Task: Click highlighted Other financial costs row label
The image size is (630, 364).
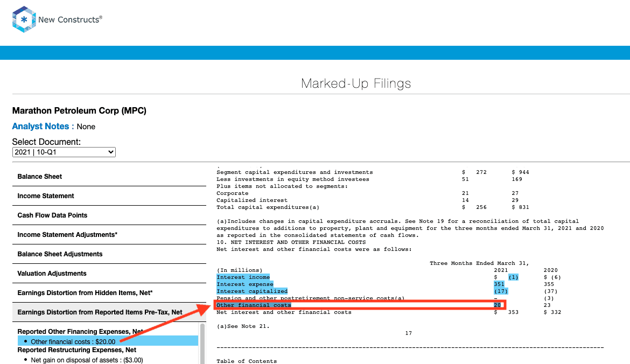Action: tap(254, 305)
